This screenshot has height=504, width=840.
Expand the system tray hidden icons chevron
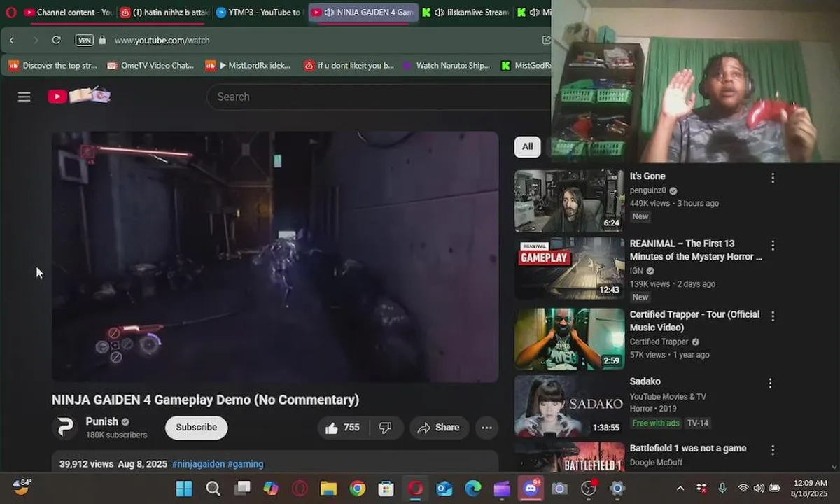click(x=680, y=488)
